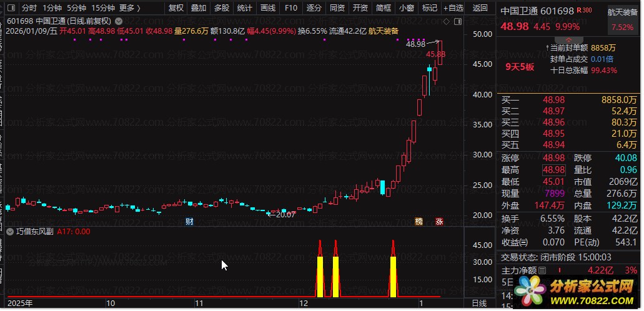This screenshot has width=644, height=311.
Task: Click the 返回 back button
Action: [480, 7]
